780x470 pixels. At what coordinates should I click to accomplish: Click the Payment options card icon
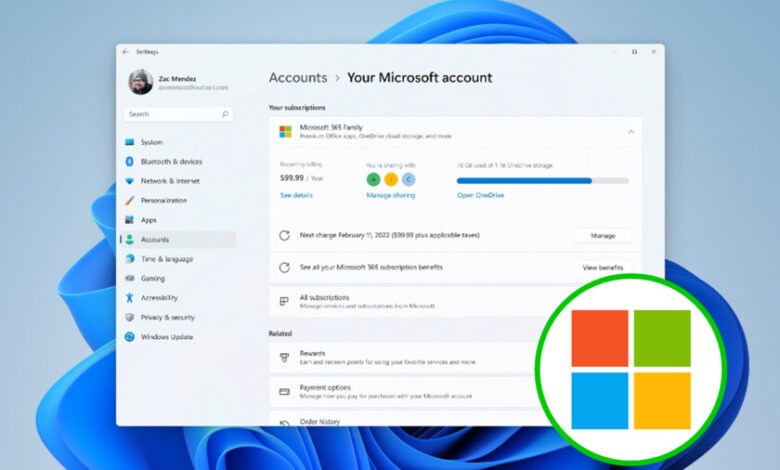pyautogui.click(x=285, y=392)
